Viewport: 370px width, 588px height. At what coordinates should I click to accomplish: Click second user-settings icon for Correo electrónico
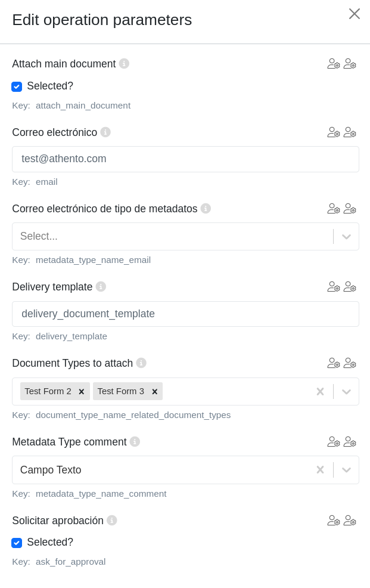pos(350,132)
